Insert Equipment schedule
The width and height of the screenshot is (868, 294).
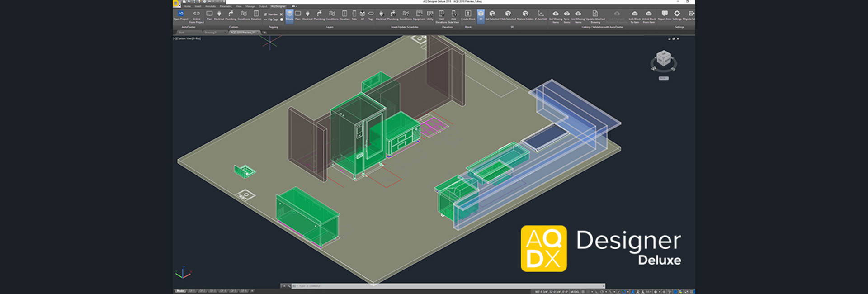coord(419,15)
